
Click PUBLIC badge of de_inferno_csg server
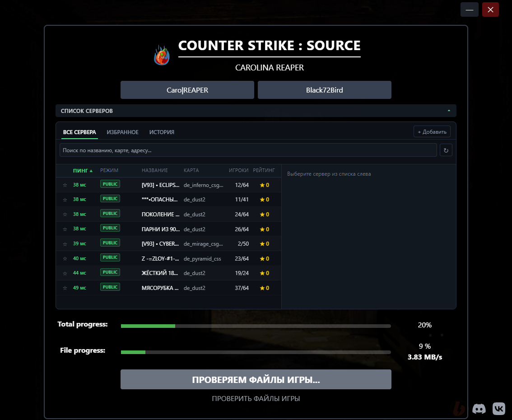tap(110, 184)
